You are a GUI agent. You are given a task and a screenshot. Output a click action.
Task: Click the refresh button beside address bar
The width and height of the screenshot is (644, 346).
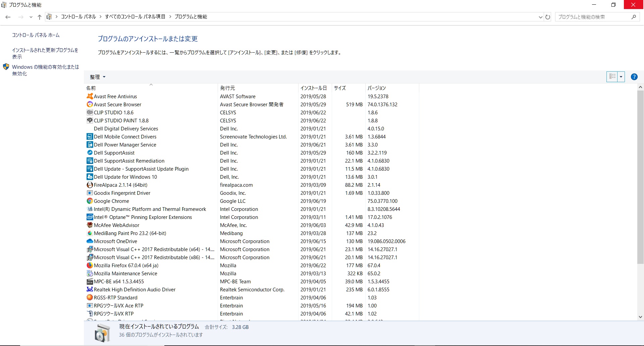point(548,17)
